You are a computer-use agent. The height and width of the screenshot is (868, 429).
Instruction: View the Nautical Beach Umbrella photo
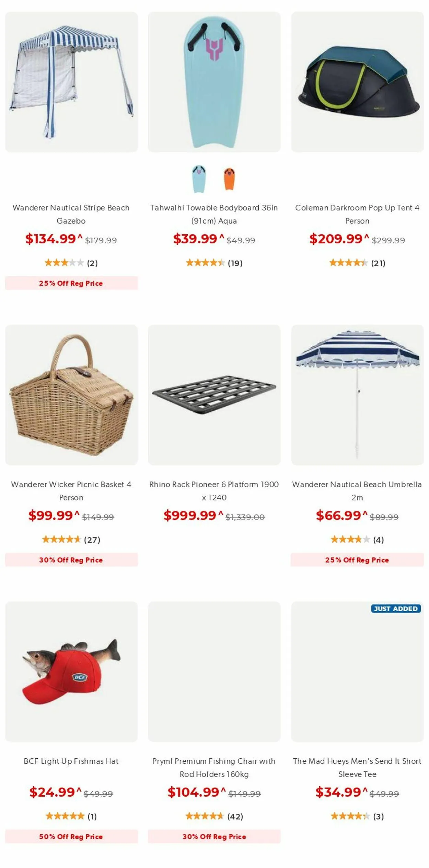[x=357, y=395]
